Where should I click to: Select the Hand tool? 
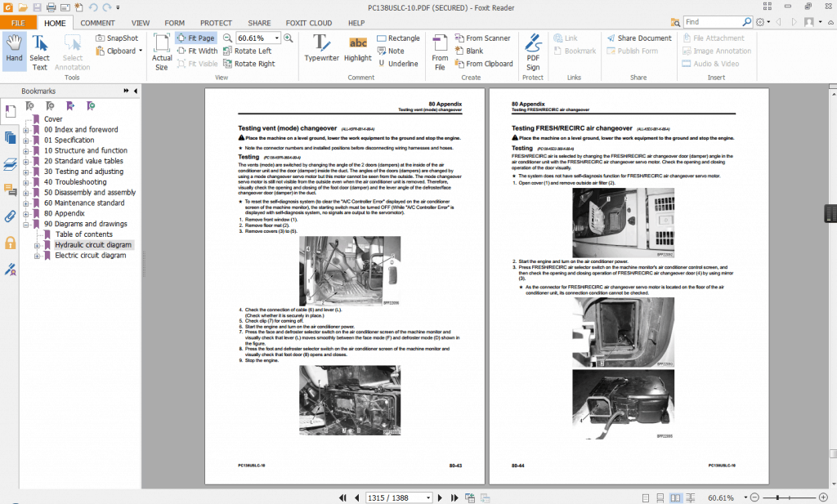[14, 51]
